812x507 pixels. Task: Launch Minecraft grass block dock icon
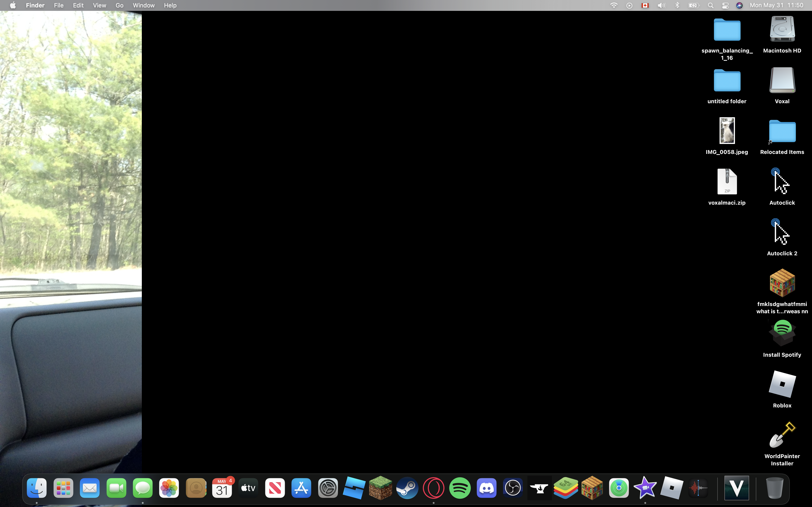(x=380, y=488)
